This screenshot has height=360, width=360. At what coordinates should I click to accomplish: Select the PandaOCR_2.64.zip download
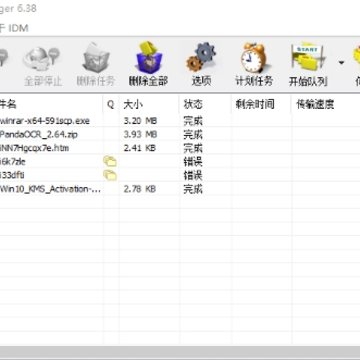coord(39,134)
